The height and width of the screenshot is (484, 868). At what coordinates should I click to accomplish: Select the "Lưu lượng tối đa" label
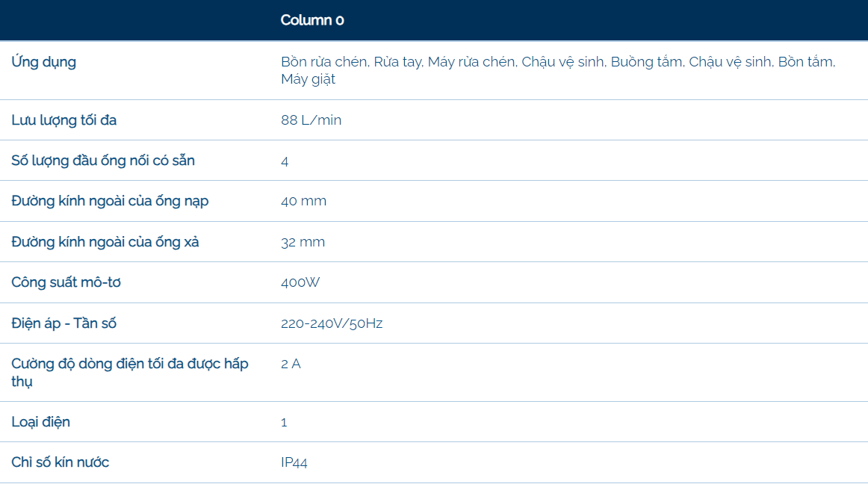64,120
